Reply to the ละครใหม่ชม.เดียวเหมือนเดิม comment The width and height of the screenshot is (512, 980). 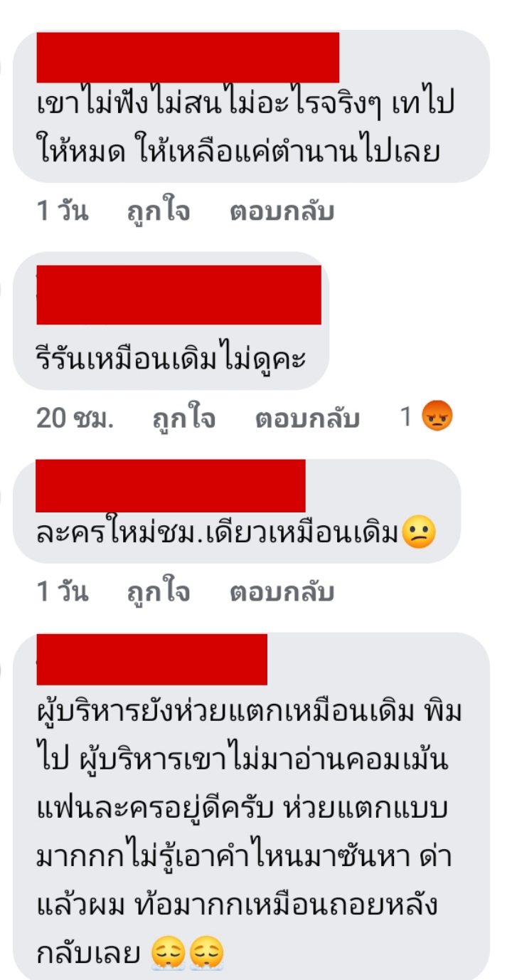click(x=282, y=592)
